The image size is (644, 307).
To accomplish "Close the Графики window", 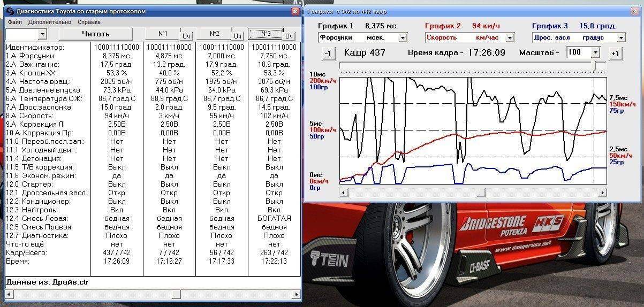I will pos(634,11).
